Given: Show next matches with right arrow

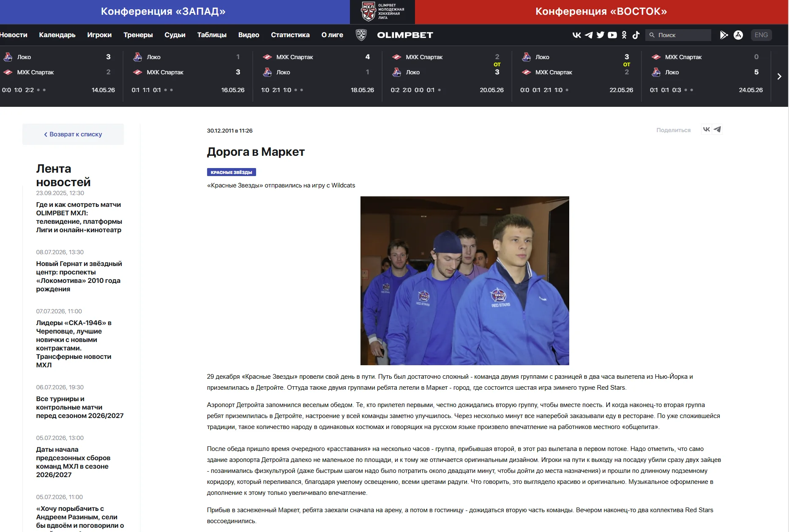Looking at the screenshot, I should (x=779, y=76).
